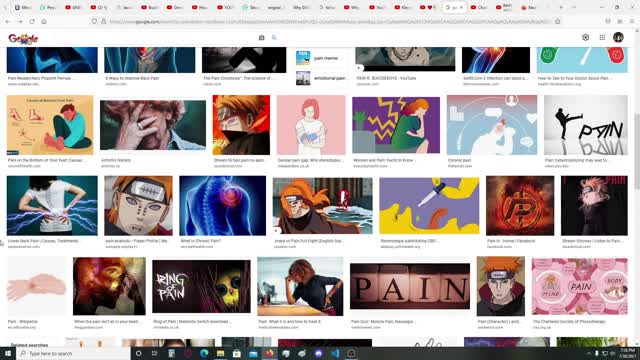Switch to tab right of active Google tab

(479, 7)
